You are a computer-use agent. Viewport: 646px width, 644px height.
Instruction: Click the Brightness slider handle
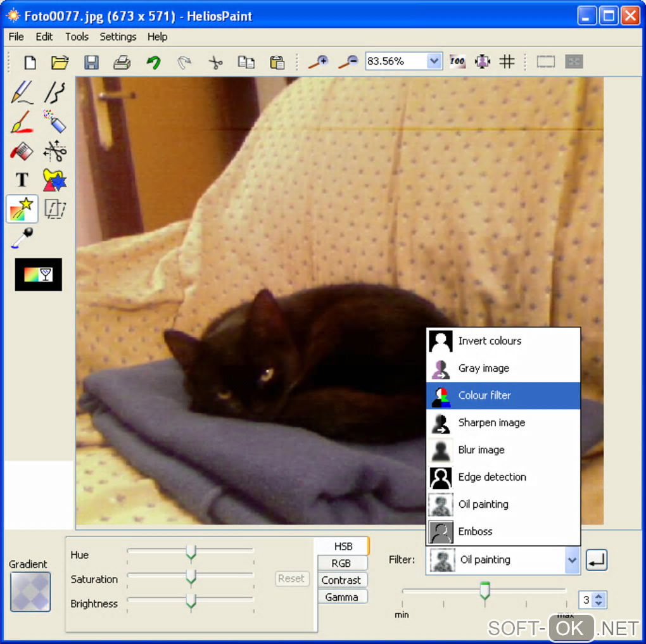(191, 602)
